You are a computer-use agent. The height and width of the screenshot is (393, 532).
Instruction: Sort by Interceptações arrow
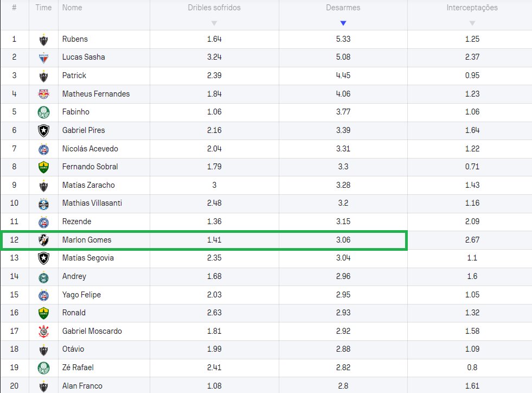pyautogui.click(x=472, y=23)
